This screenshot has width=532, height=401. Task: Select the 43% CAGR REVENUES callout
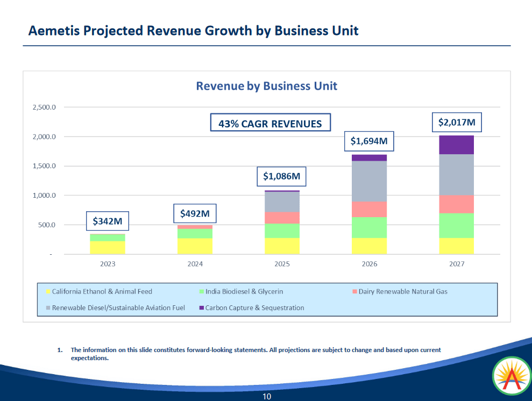click(x=271, y=123)
